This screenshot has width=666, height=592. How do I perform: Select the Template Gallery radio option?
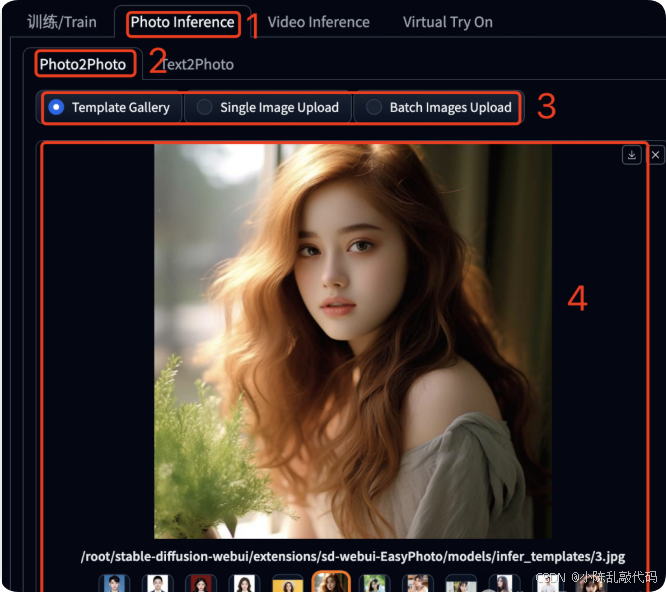pos(112,107)
